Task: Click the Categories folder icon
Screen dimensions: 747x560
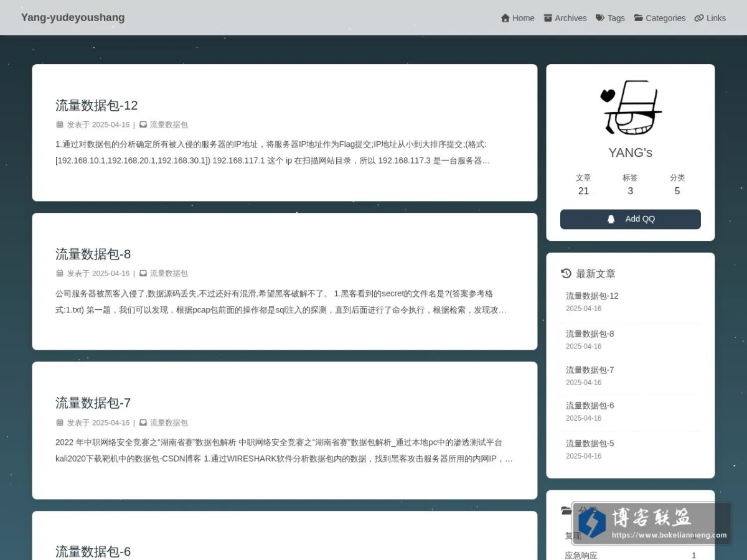Action: [x=639, y=18]
